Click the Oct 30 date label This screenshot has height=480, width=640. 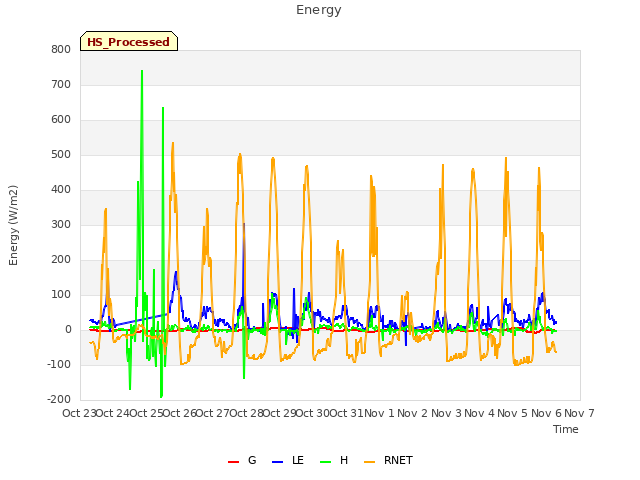[x=313, y=413]
